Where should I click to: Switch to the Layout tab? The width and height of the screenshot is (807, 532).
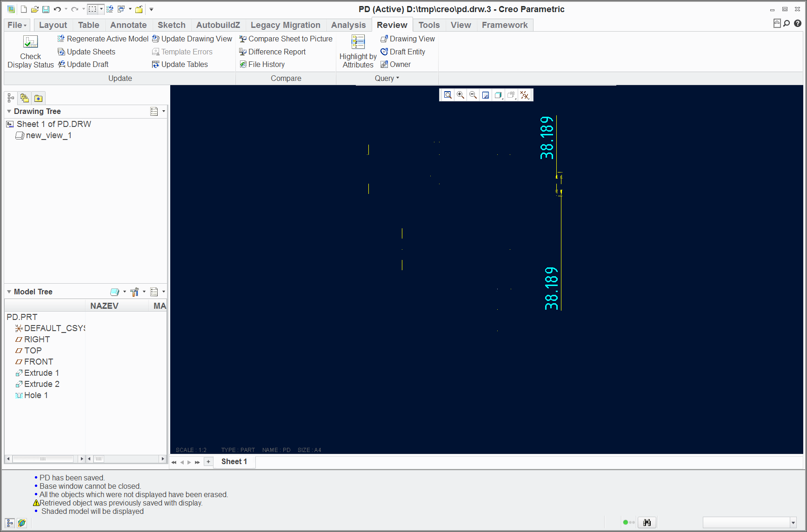pyautogui.click(x=53, y=25)
